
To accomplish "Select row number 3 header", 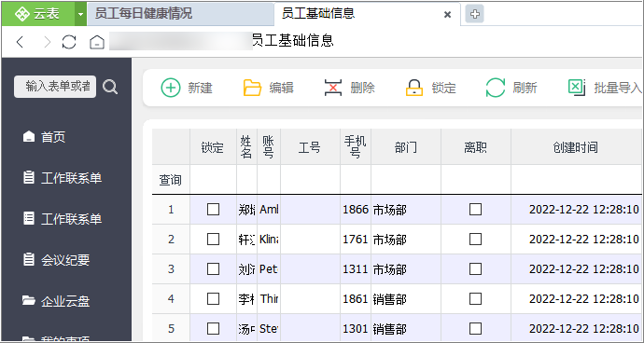I will pyautogui.click(x=171, y=268).
